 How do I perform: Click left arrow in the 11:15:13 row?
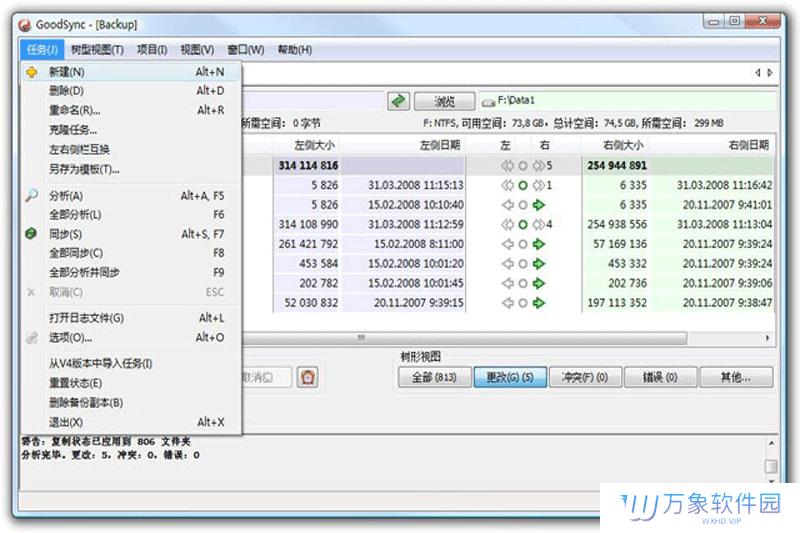pyautogui.click(x=507, y=185)
